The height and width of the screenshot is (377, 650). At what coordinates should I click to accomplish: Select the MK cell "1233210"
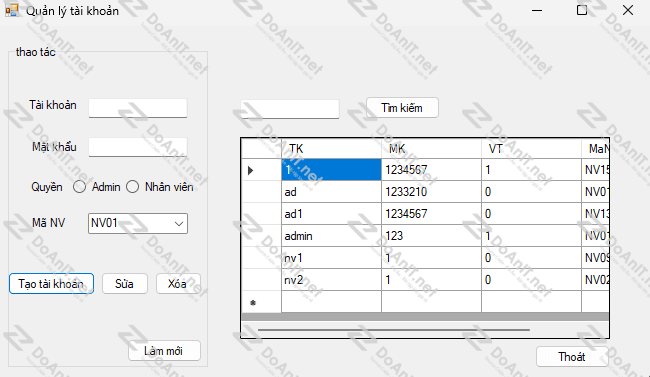pyautogui.click(x=431, y=192)
